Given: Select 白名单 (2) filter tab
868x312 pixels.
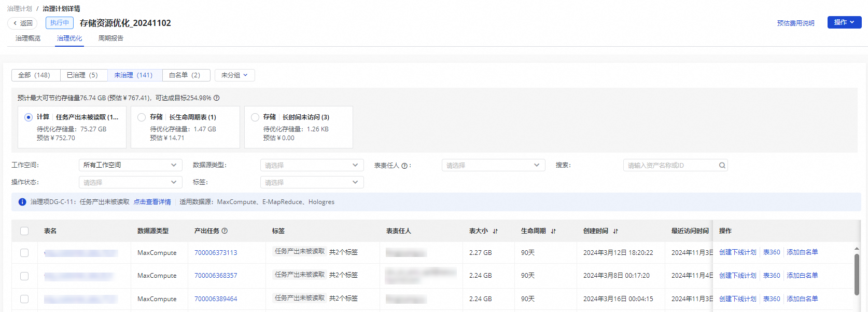Looking at the screenshot, I should click(x=186, y=75).
